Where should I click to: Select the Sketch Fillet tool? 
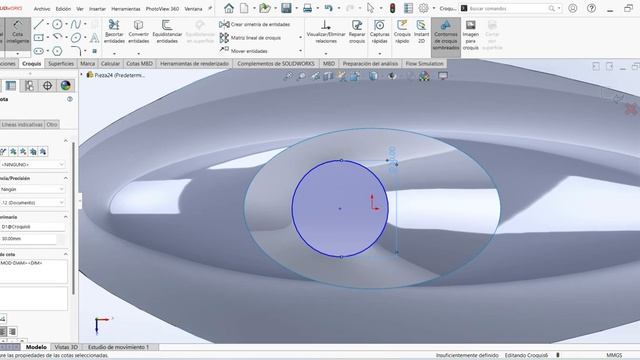(76, 51)
